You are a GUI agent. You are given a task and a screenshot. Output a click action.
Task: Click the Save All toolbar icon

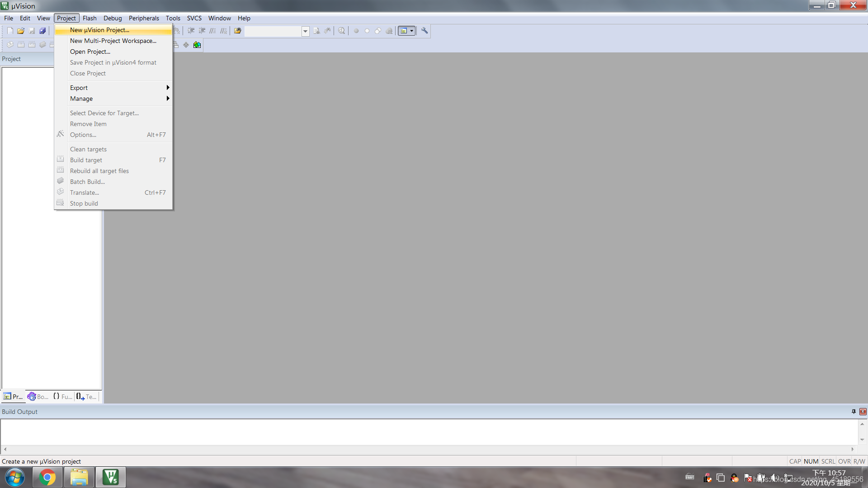42,31
